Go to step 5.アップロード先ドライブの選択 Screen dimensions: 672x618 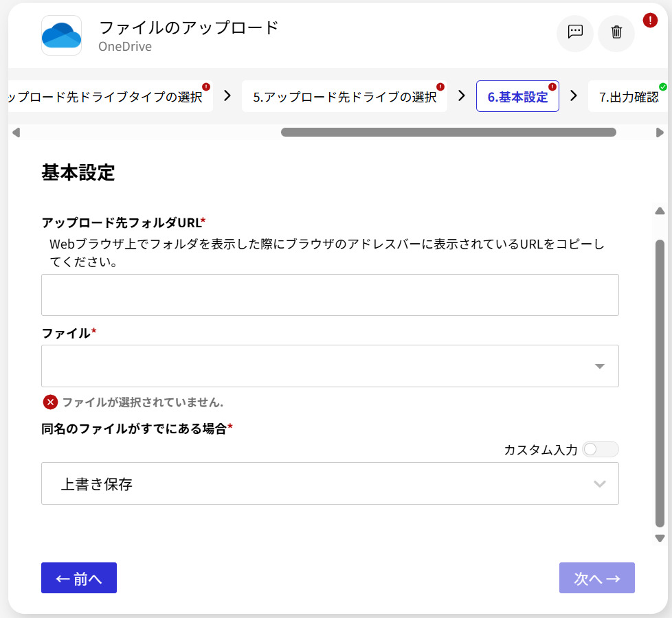click(344, 97)
